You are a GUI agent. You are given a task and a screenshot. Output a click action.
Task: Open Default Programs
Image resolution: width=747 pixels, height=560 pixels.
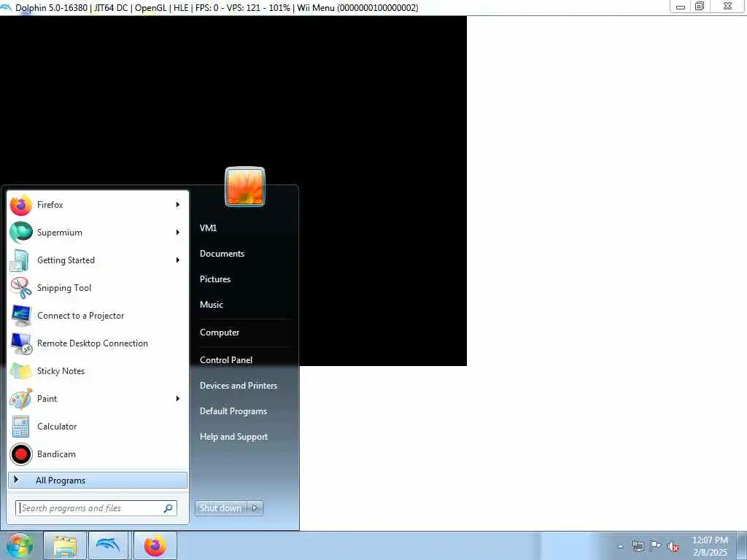[233, 411]
